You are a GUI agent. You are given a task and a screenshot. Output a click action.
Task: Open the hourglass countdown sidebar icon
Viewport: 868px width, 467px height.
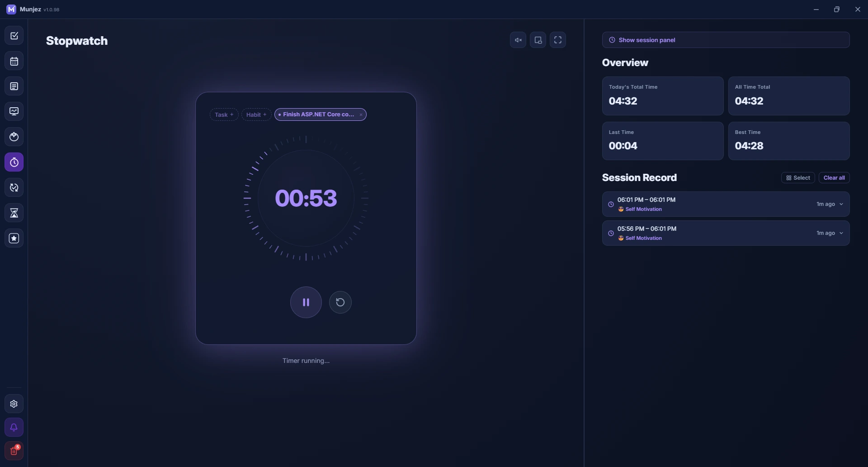pos(14,213)
